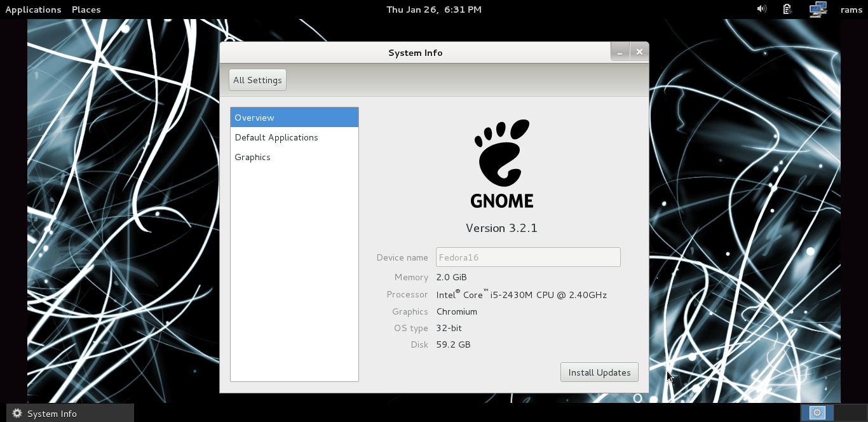Focus the Device name field Fedora16

(x=528, y=257)
